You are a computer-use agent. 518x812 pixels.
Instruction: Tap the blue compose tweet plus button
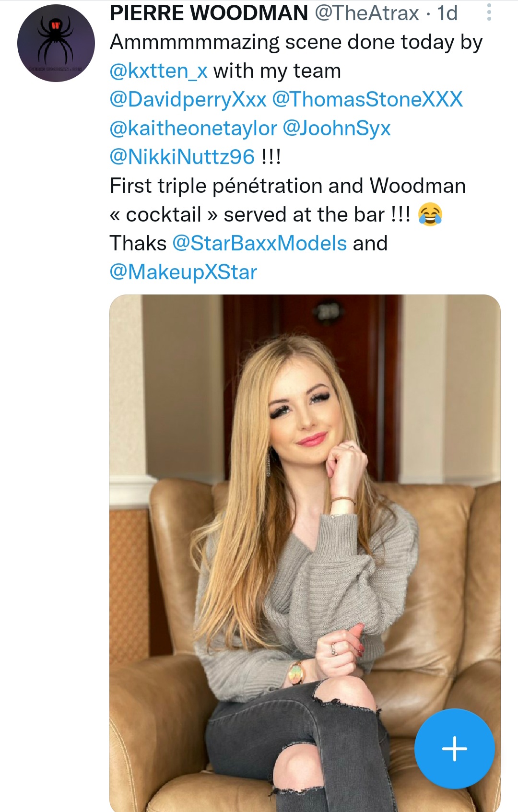click(x=454, y=749)
